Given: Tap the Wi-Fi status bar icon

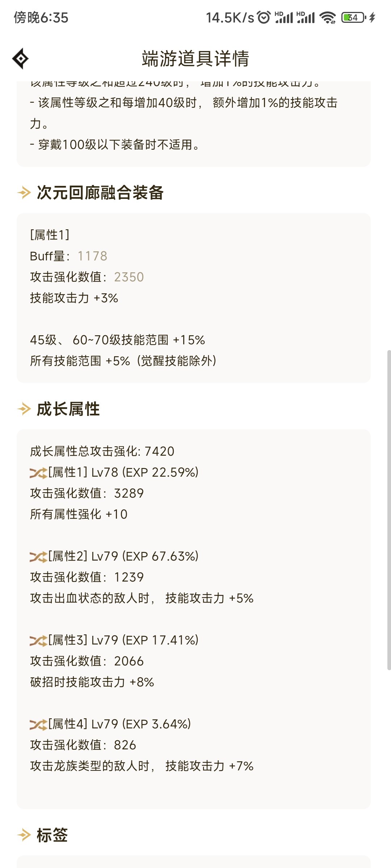Looking at the screenshot, I should [x=328, y=17].
